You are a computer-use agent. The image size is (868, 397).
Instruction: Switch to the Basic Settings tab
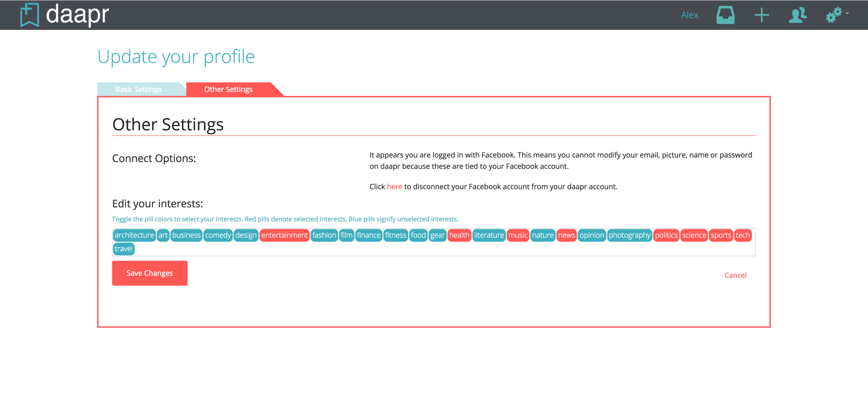coord(139,89)
